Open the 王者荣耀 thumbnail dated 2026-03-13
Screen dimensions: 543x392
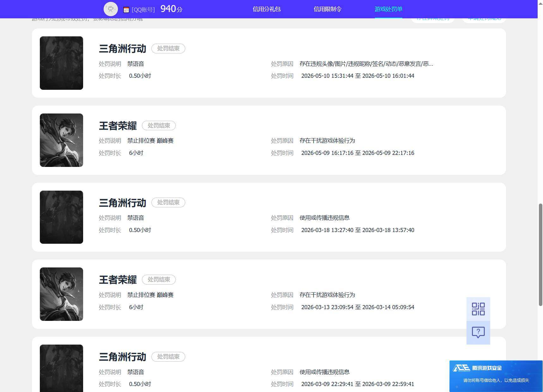(61, 294)
